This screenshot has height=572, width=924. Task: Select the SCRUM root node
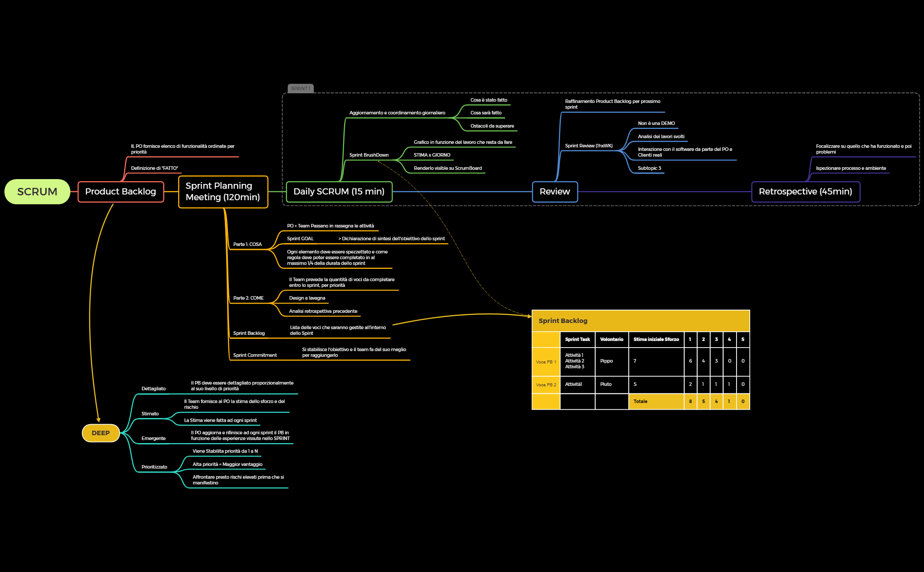(37, 191)
